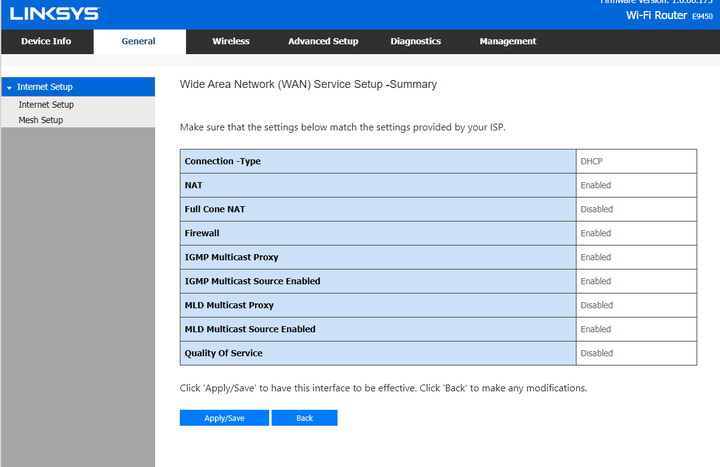Click the WAN Service Setup -Summary heading
The image size is (720, 467).
[x=308, y=84]
